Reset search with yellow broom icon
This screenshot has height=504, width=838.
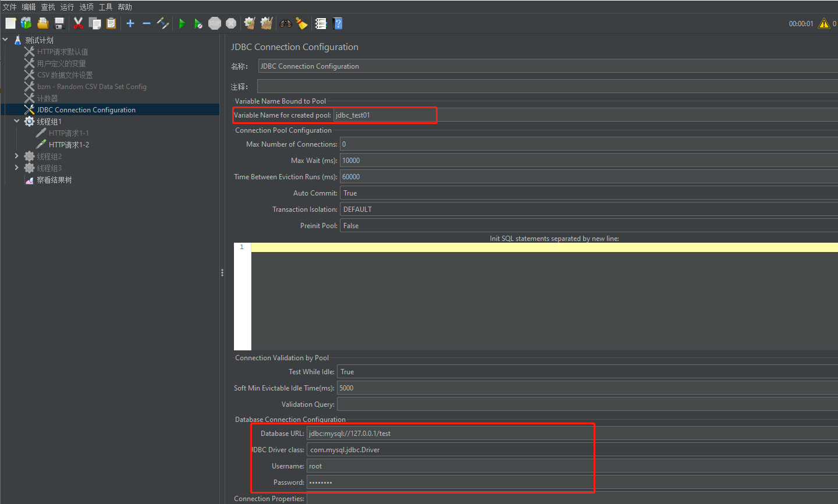pyautogui.click(x=301, y=23)
